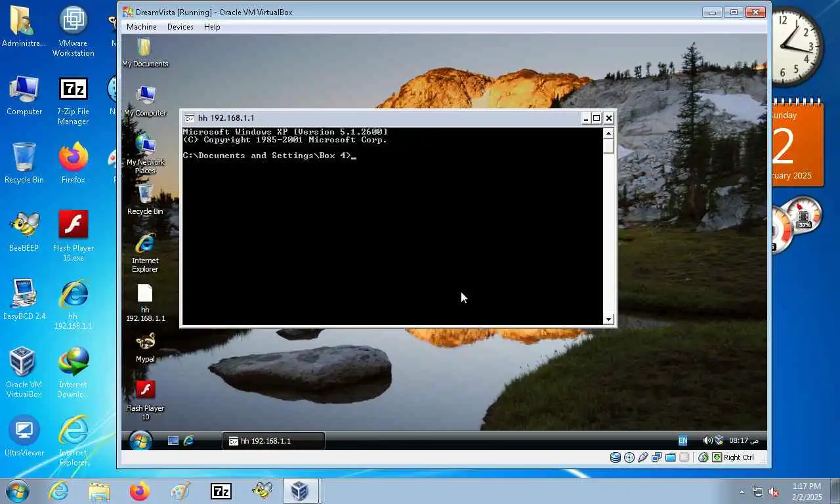The image size is (840, 504).
Task: Click the USB devices indicator icon
Action: click(643, 457)
